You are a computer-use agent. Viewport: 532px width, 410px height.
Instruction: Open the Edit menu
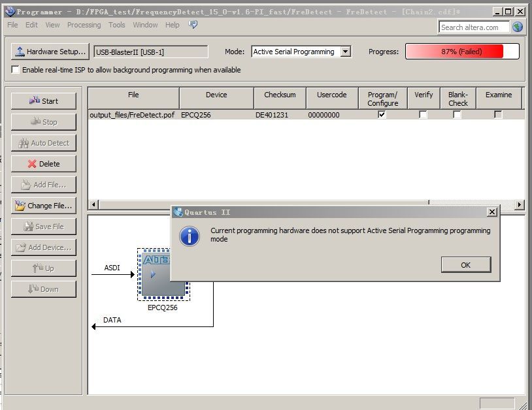(31, 25)
